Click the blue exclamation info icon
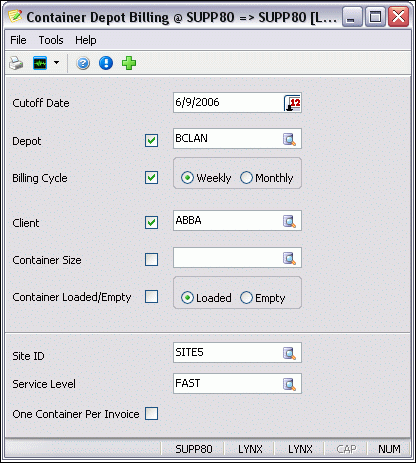 (x=106, y=63)
